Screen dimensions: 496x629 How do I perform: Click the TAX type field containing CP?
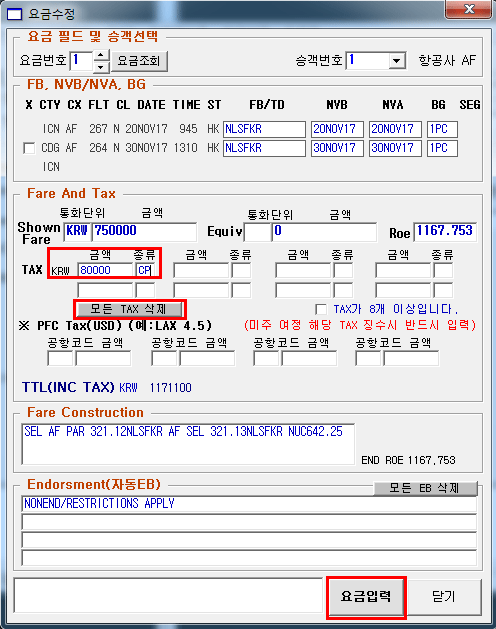pyautogui.click(x=145, y=270)
